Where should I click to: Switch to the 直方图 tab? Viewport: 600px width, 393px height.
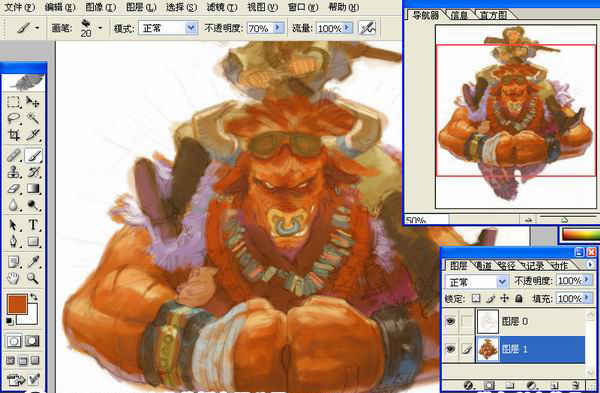(494, 15)
